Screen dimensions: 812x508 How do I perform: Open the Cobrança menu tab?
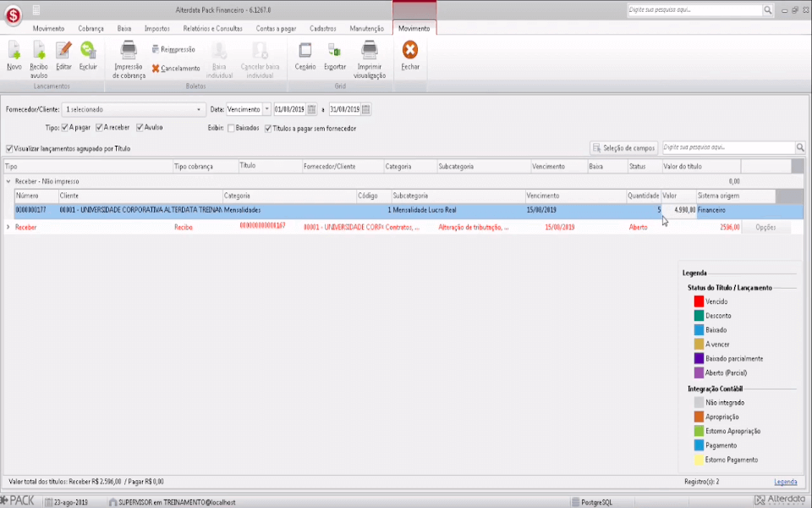click(91, 29)
